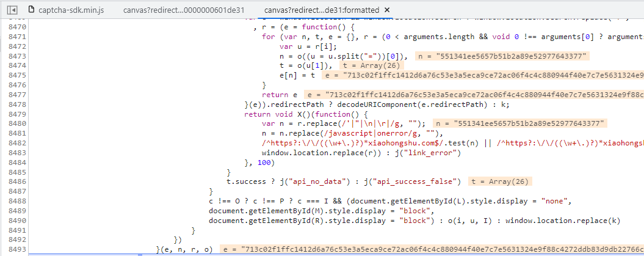Click inline n value on line 8480
The width and height of the screenshot is (644, 256).
519,123
